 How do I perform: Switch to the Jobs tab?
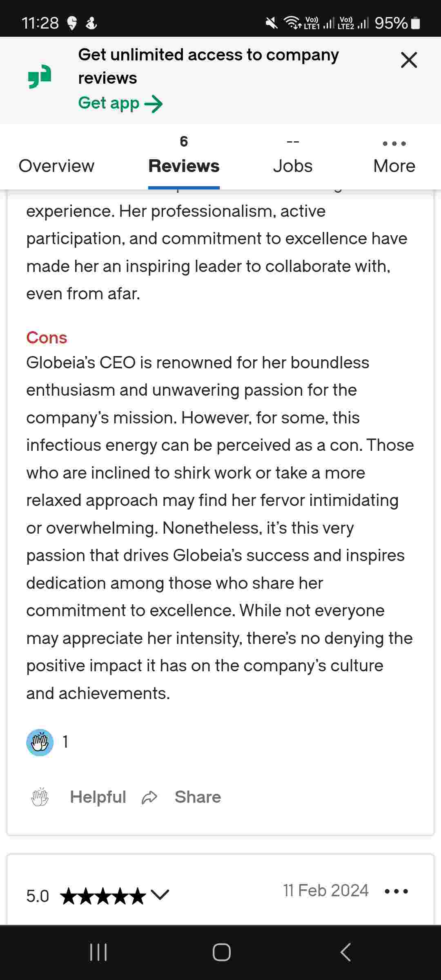[x=293, y=166]
